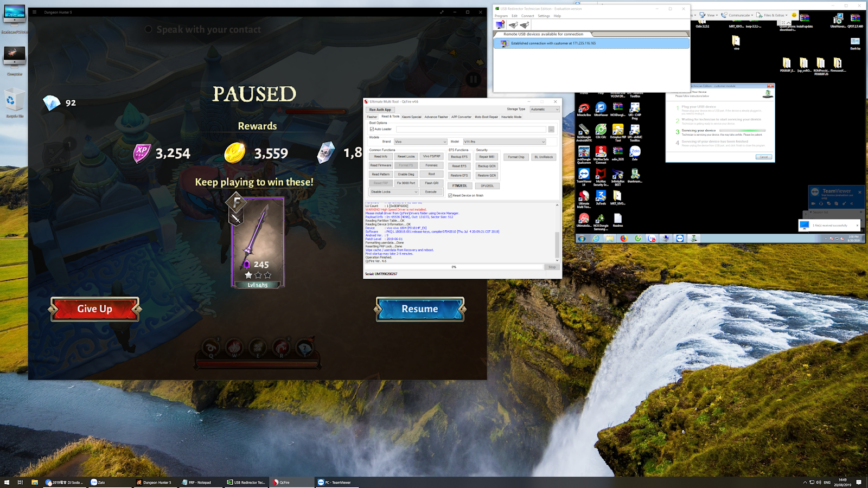This screenshot has width=868, height=488.
Task: Toggle the Auto Loader checkbox
Action: tap(372, 129)
